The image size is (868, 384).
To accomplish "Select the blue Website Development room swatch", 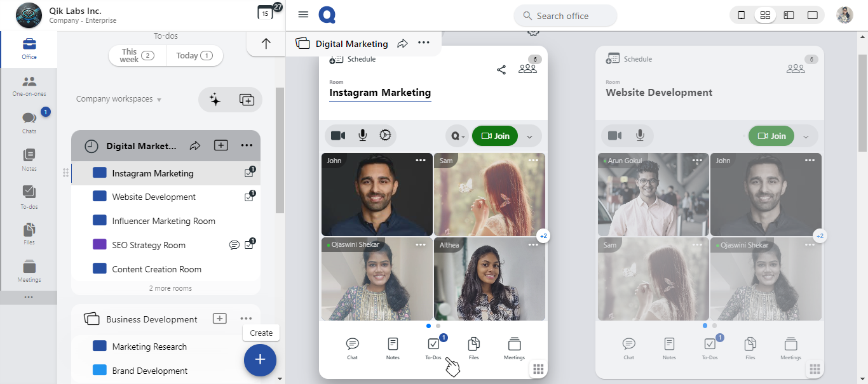I will tap(99, 197).
